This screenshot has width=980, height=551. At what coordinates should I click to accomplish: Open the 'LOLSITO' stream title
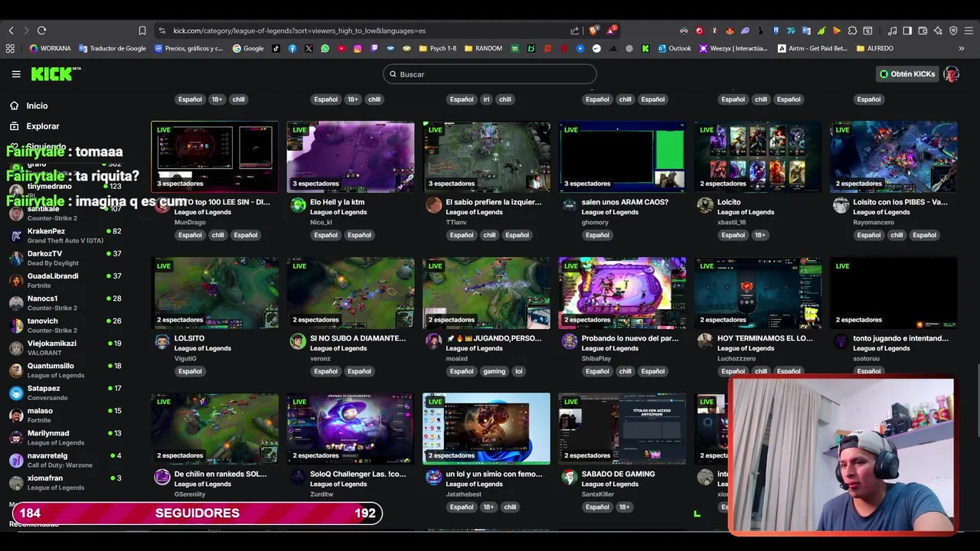pos(189,338)
